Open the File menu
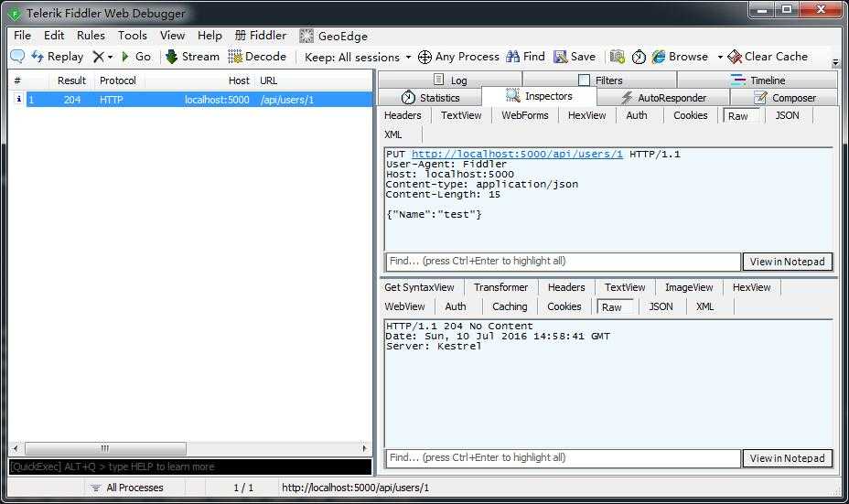This screenshot has height=504, width=849. pos(22,36)
